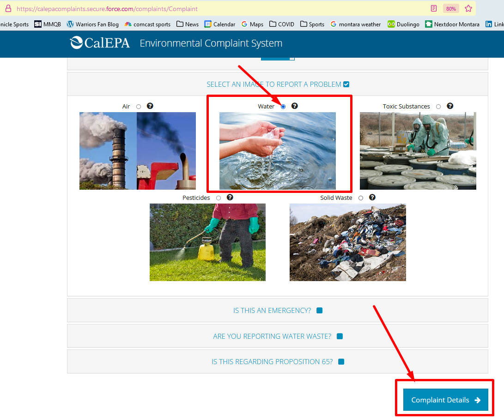Select the Solid Waste radio button

click(x=361, y=198)
